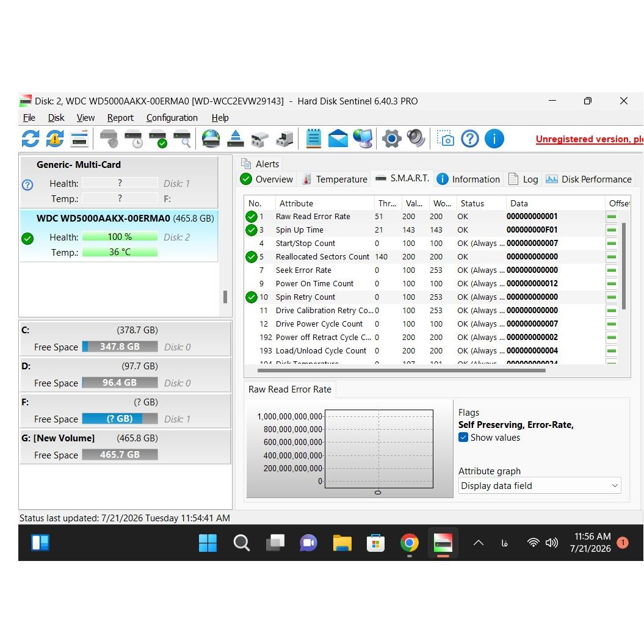This screenshot has height=644, width=644.
Task: Open settings with the gear toolbar icon
Action: click(x=391, y=139)
